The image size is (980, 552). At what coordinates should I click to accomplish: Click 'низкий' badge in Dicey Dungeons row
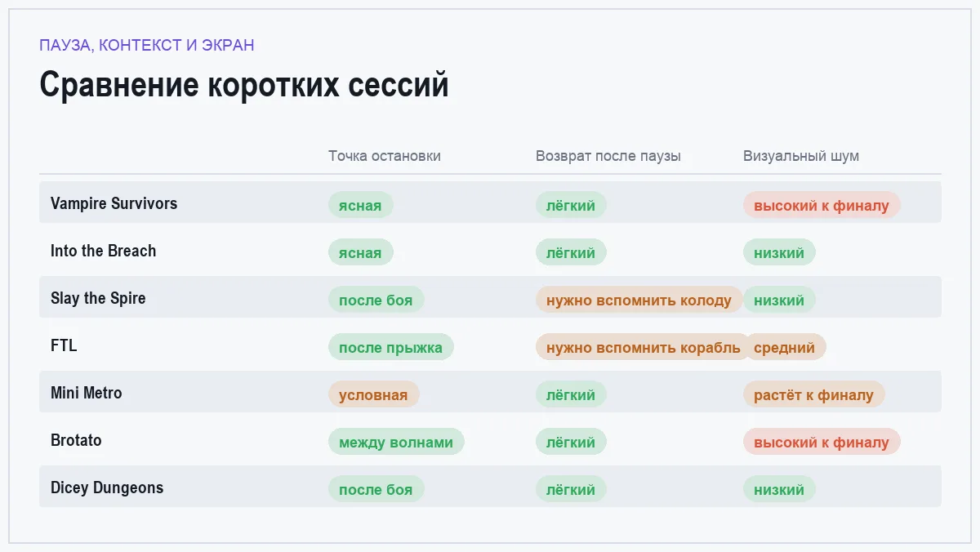(x=779, y=489)
